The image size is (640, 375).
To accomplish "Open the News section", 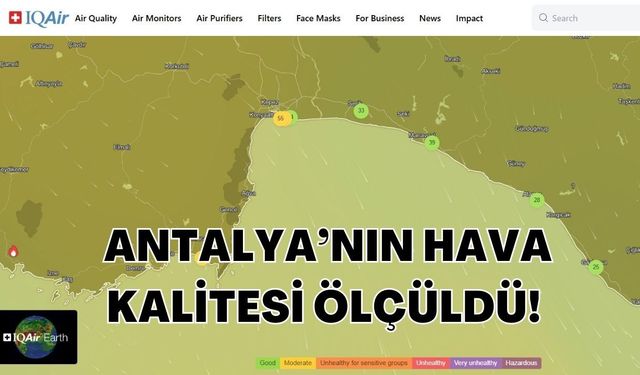I will coord(430,18).
